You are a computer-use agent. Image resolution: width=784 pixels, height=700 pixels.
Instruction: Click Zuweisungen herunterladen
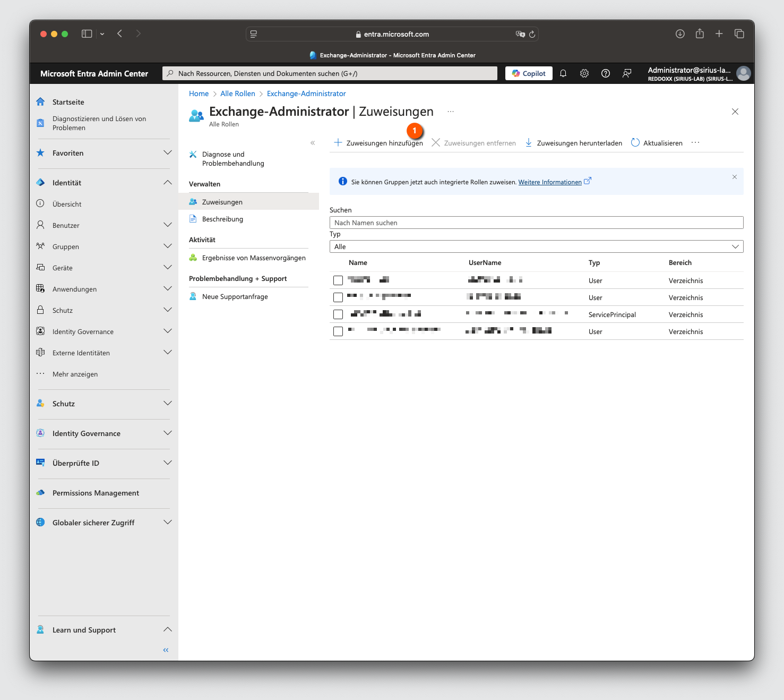[x=573, y=143]
